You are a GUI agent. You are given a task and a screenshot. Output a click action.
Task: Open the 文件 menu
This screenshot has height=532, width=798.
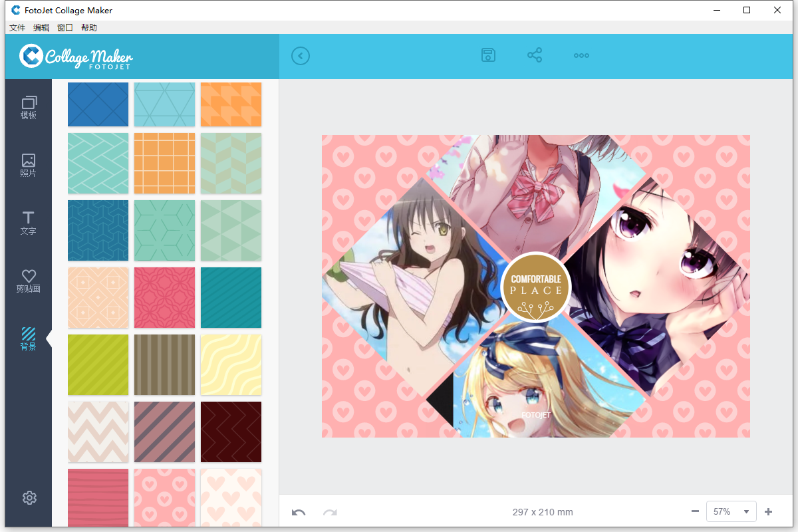click(x=17, y=27)
